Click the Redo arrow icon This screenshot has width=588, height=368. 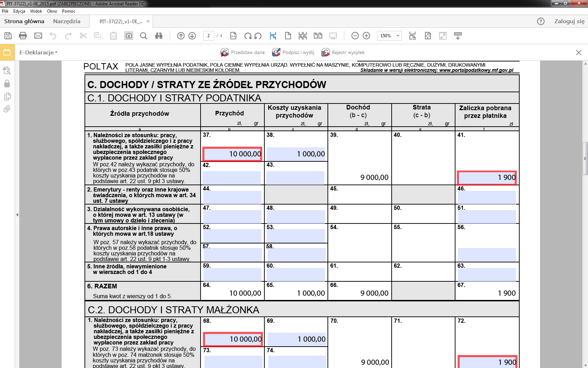click(68, 35)
